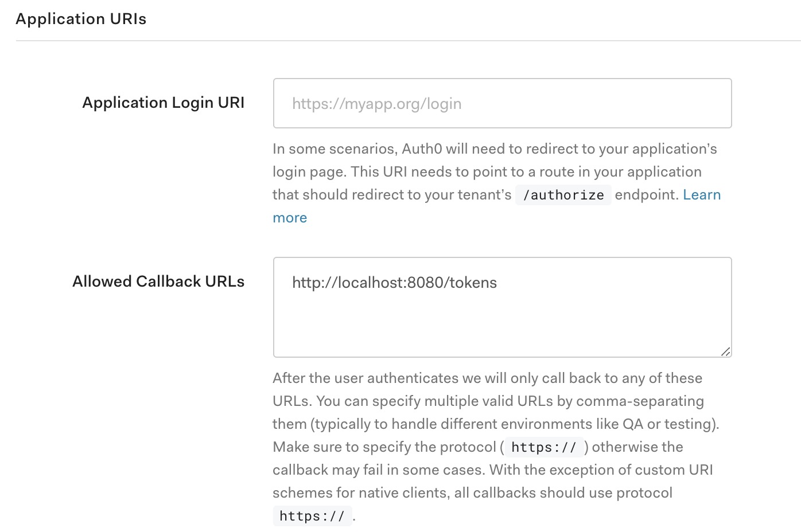
Task: Click the https:// protocol code snippet
Action: click(544, 447)
